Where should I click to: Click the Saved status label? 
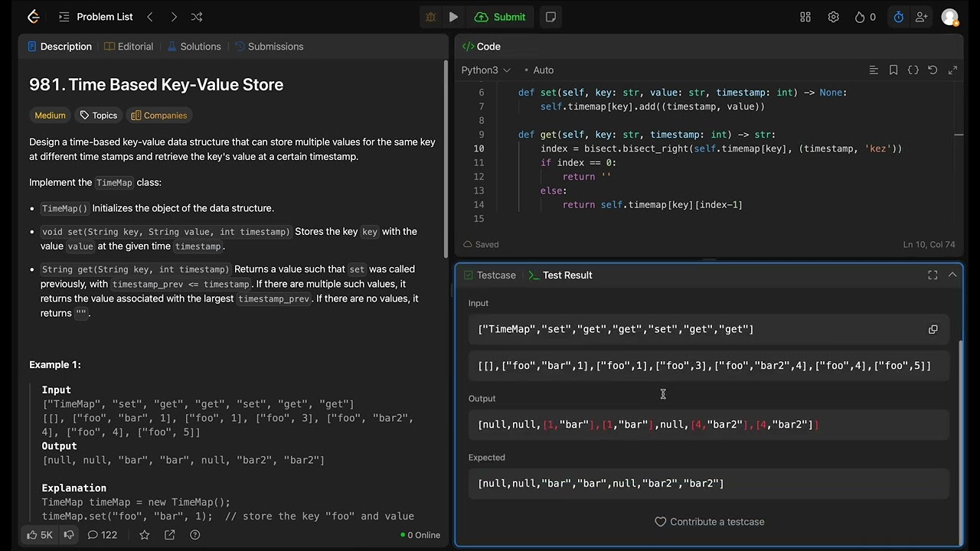click(x=481, y=245)
